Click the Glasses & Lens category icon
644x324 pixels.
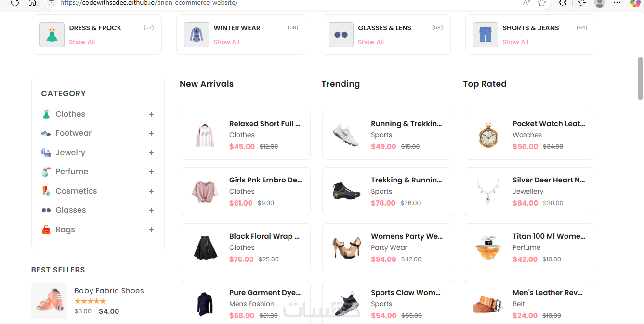(341, 35)
